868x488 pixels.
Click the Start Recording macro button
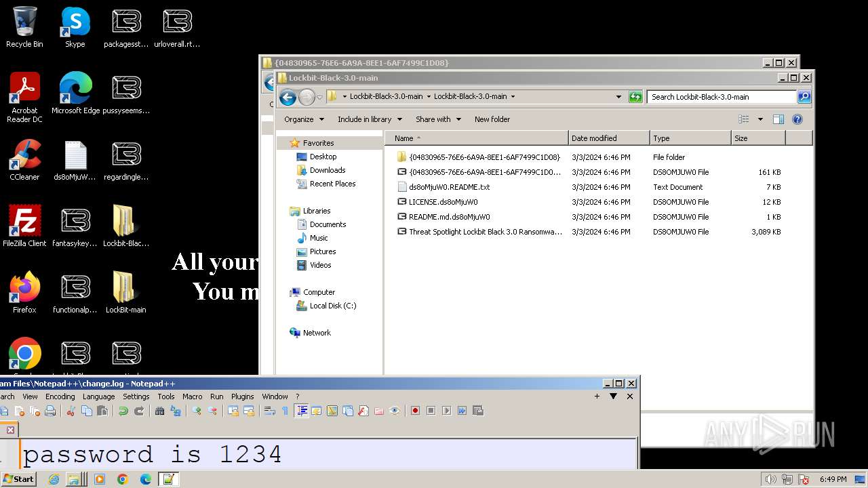click(415, 411)
